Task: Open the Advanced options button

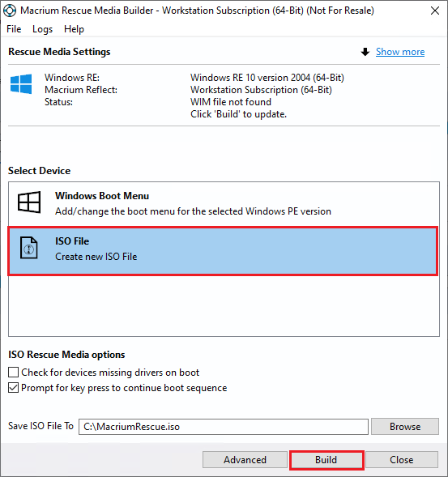Action: [x=245, y=460]
